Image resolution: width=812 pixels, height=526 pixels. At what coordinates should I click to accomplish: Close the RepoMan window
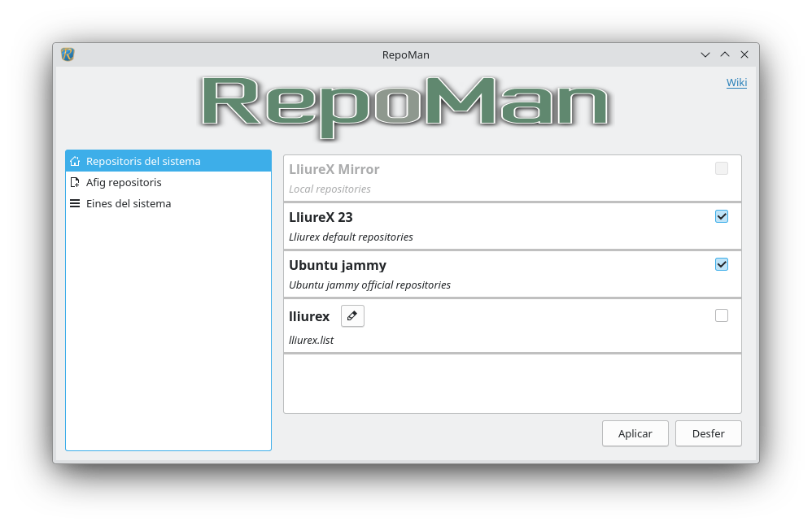[x=744, y=54]
